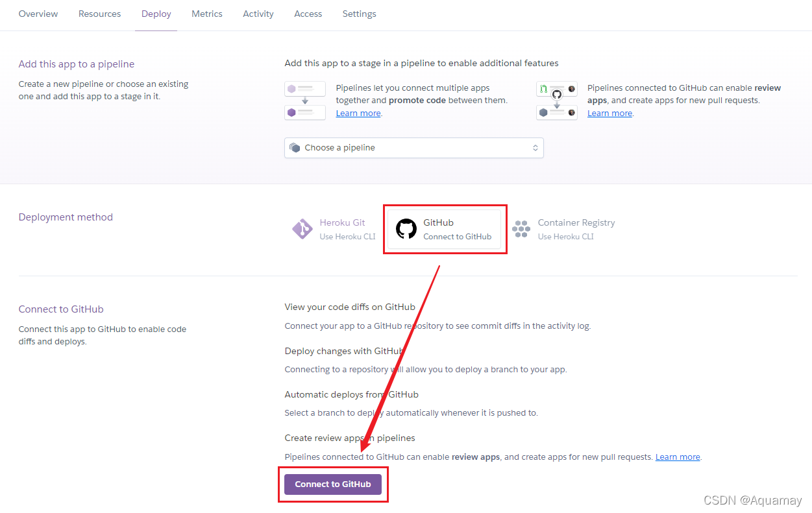Click the Container Registry hexagons icon
812x513 pixels.
[521, 229]
